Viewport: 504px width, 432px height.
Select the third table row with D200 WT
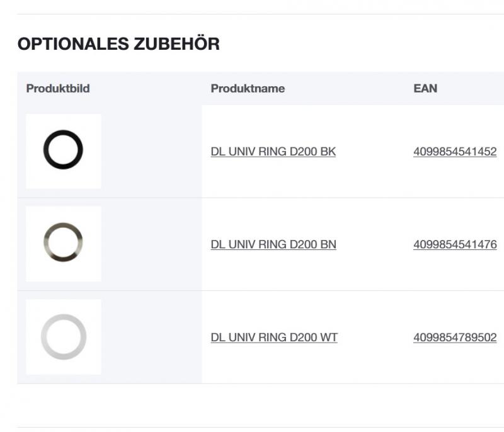point(157,337)
